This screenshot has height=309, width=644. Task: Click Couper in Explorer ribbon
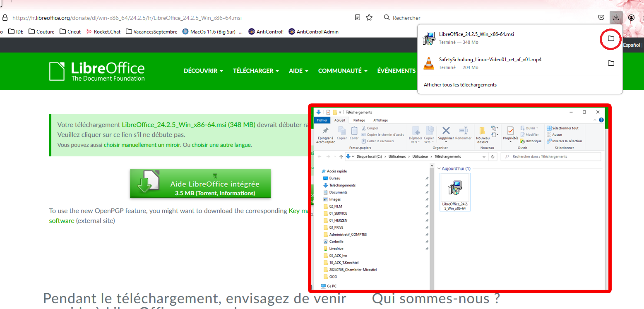pos(370,128)
